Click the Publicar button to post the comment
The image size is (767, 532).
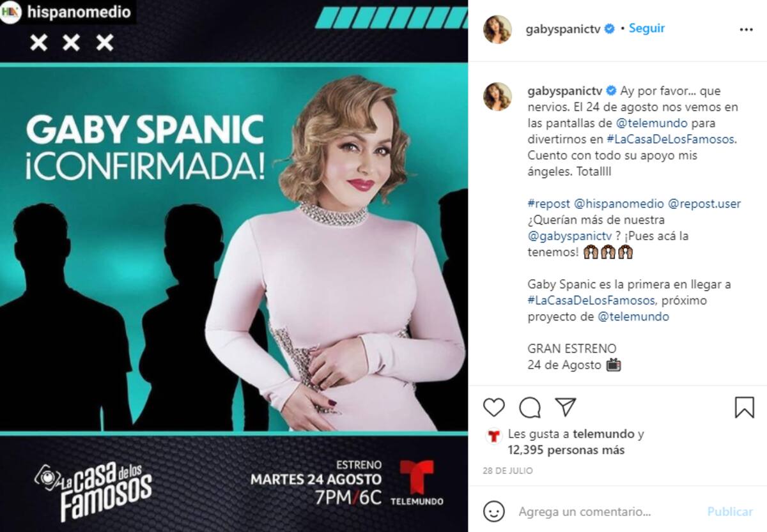[x=730, y=512]
